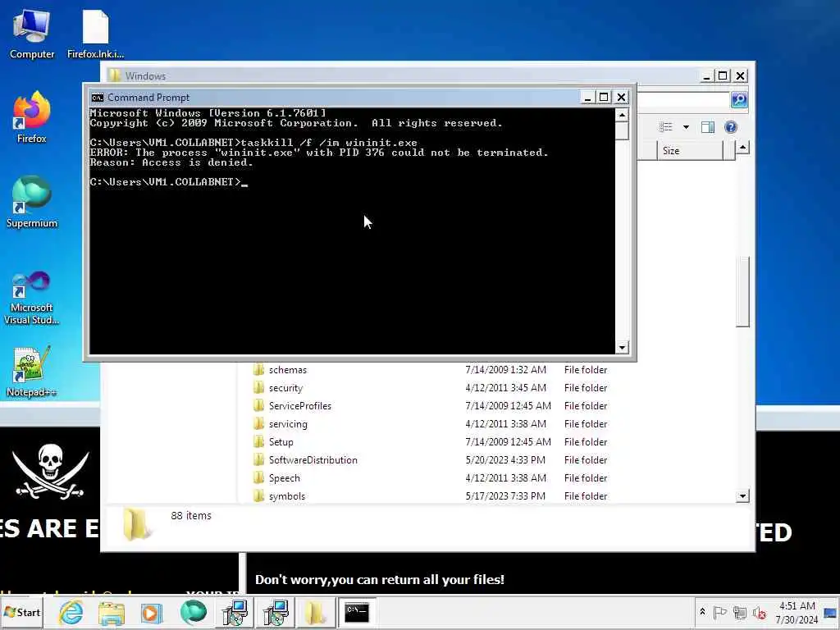Select the Speech folder

tap(284, 478)
